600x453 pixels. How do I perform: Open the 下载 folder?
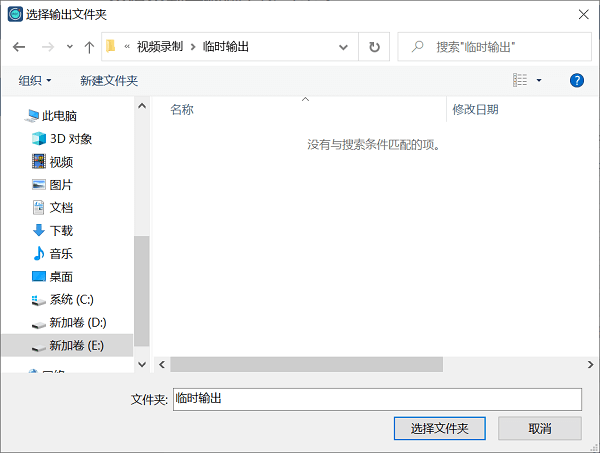tap(61, 231)
